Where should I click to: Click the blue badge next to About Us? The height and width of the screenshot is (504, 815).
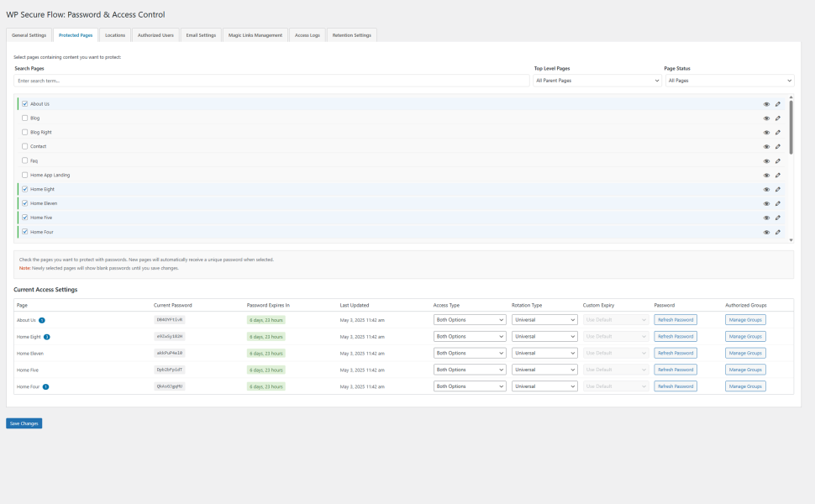click(x=41, y=320)
